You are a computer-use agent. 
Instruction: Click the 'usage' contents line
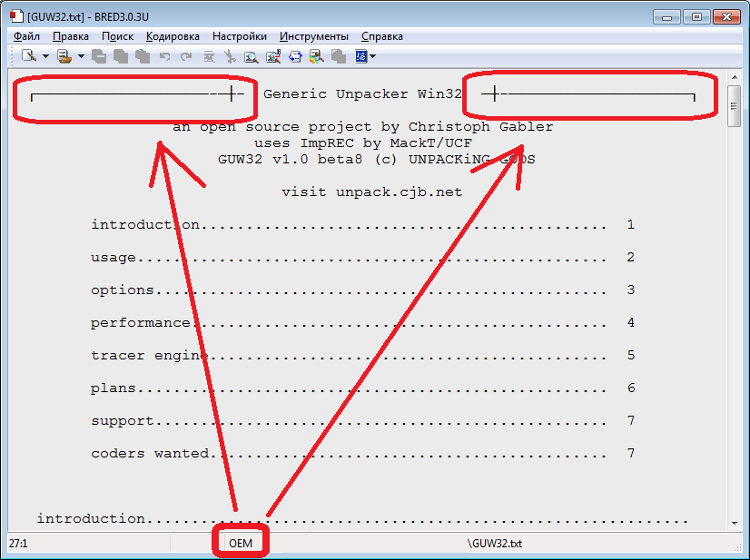point(362,258)
